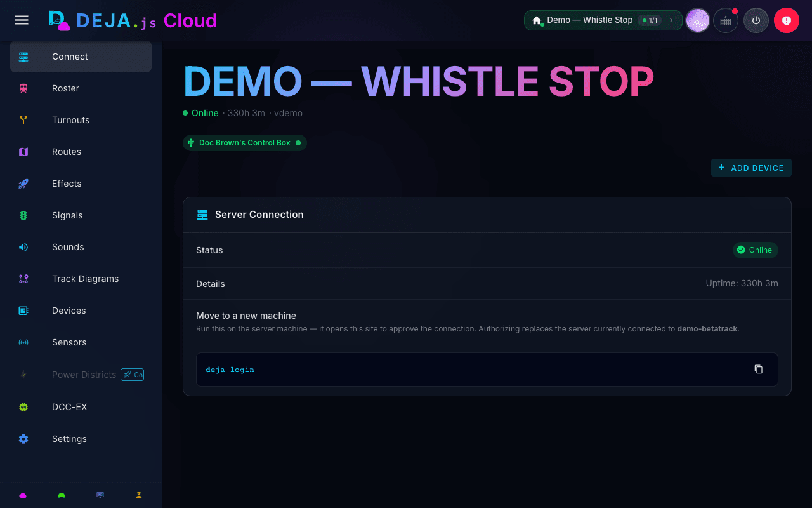Open the monitor app shortcut in footer
This screenshot has height=508, width=812.
tap(100, 495)
